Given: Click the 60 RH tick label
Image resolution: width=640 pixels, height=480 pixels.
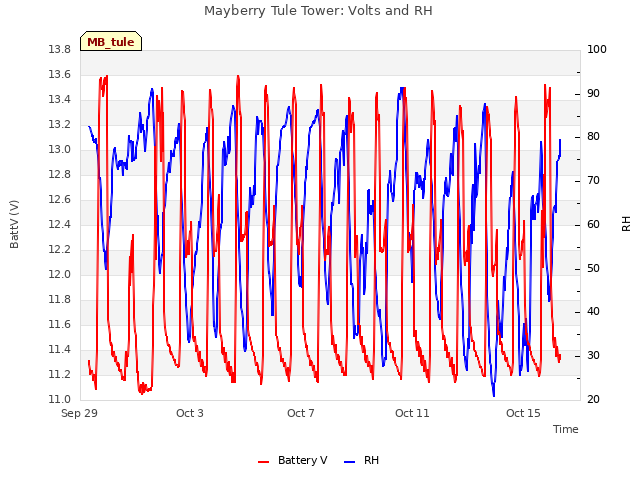Looking at the screenshot, I should (x=593, y=224).
